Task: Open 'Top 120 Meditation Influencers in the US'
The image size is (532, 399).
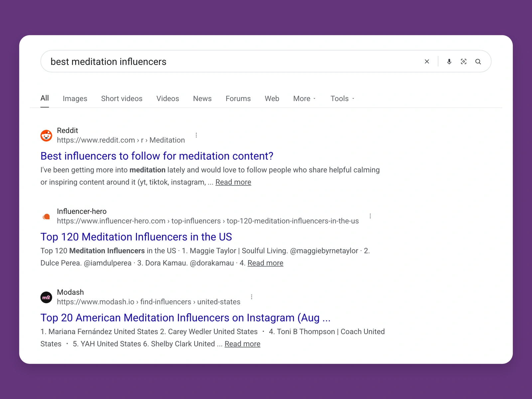Action: click(x=136, y=237)
